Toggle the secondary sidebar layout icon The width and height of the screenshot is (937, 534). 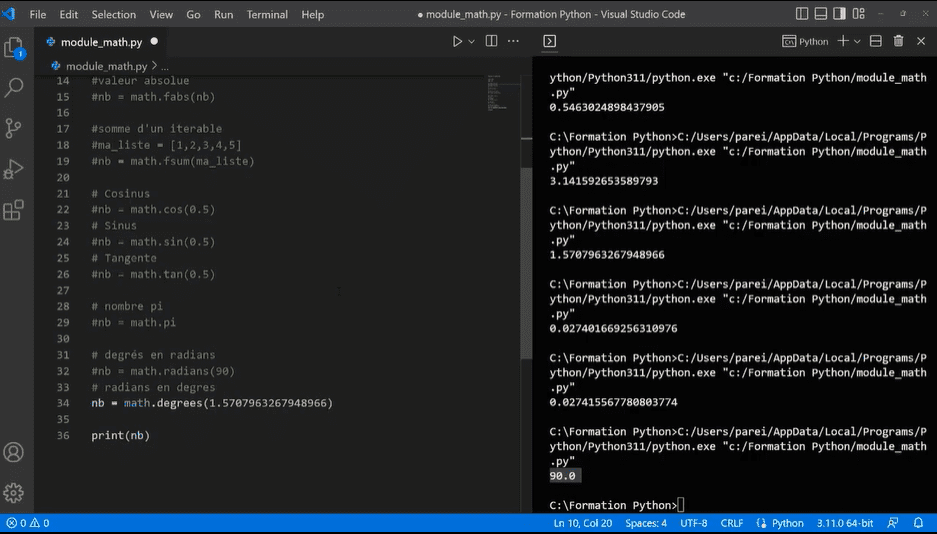point(840,14)
